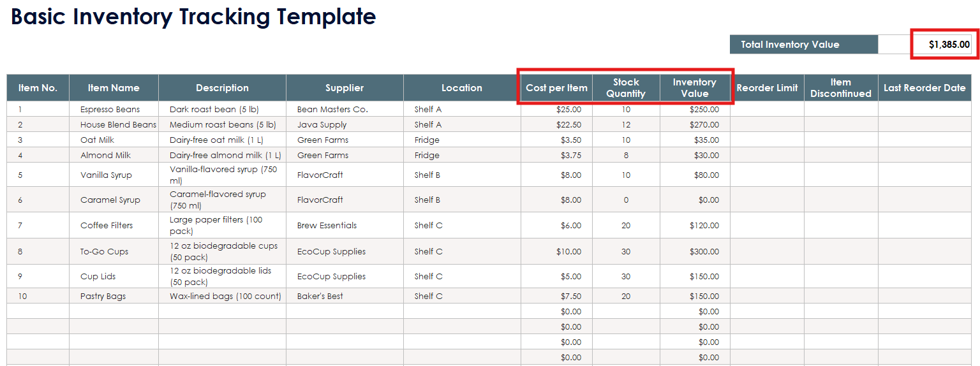Click the Description column header
980x366 pixels.
222,88
